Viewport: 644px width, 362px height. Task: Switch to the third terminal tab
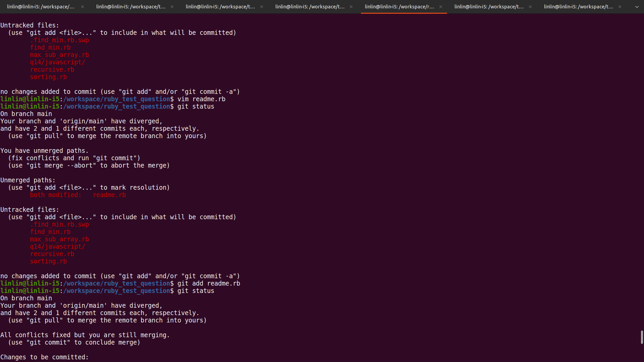[x=220, y=7]
